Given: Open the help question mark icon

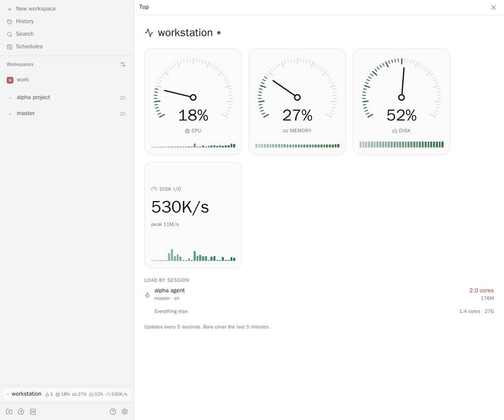Looking at the screenshot, I should click(x=113, y=412).
